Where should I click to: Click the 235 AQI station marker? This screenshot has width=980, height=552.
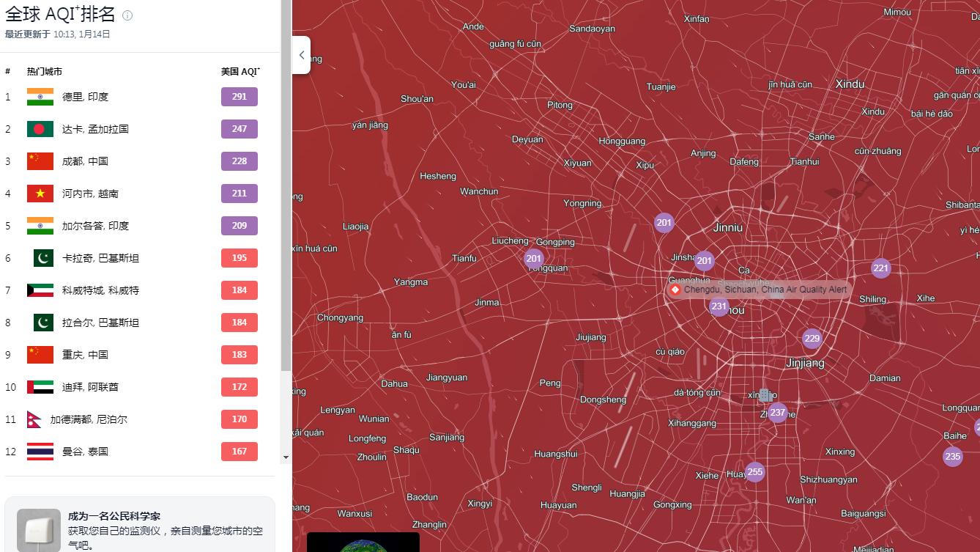click(x=953, y=457)
